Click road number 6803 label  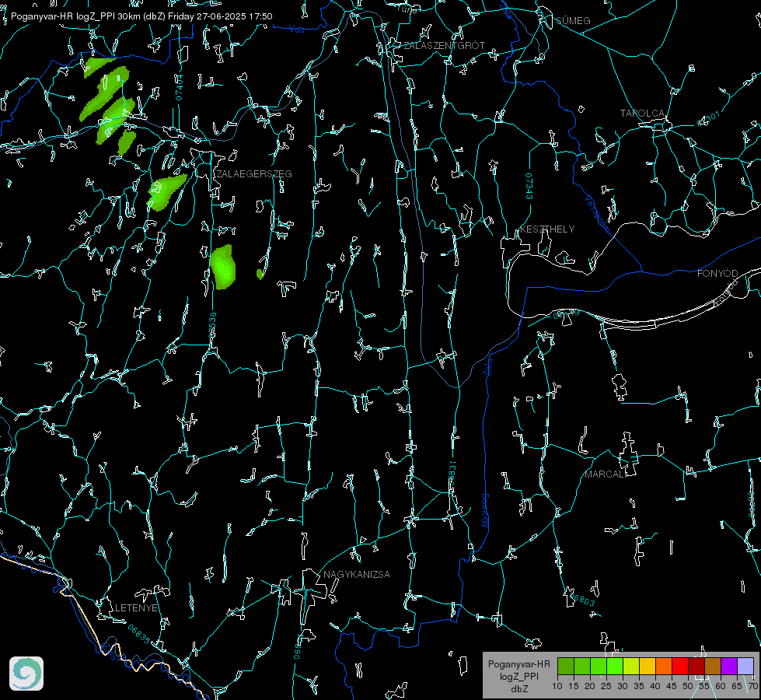point(581,598)
